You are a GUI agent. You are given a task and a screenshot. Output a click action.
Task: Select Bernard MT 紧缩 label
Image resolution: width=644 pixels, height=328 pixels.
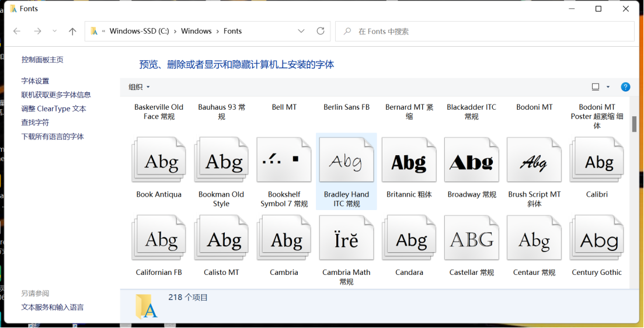(409, 111)
